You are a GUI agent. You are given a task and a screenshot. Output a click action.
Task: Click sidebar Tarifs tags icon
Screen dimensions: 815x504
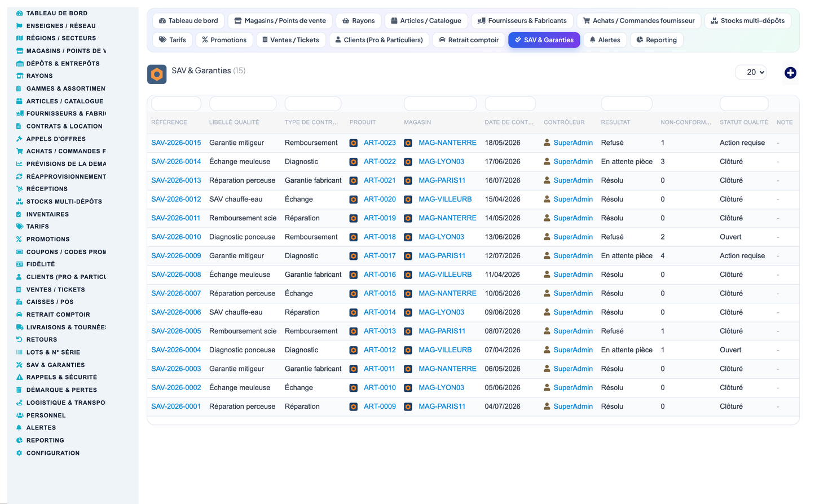[x=20, y=227]
